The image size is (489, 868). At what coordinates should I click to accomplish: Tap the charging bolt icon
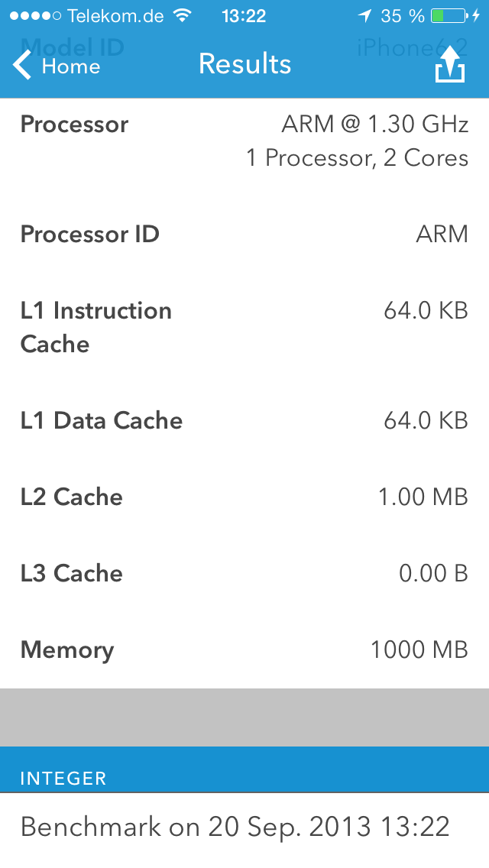pyautogui.click(x=476, y=15)
